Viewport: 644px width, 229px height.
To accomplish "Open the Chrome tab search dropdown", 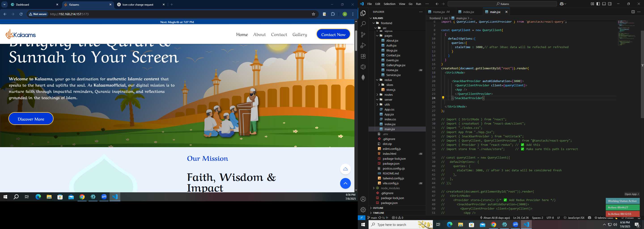I will click(x=4, y=4).
